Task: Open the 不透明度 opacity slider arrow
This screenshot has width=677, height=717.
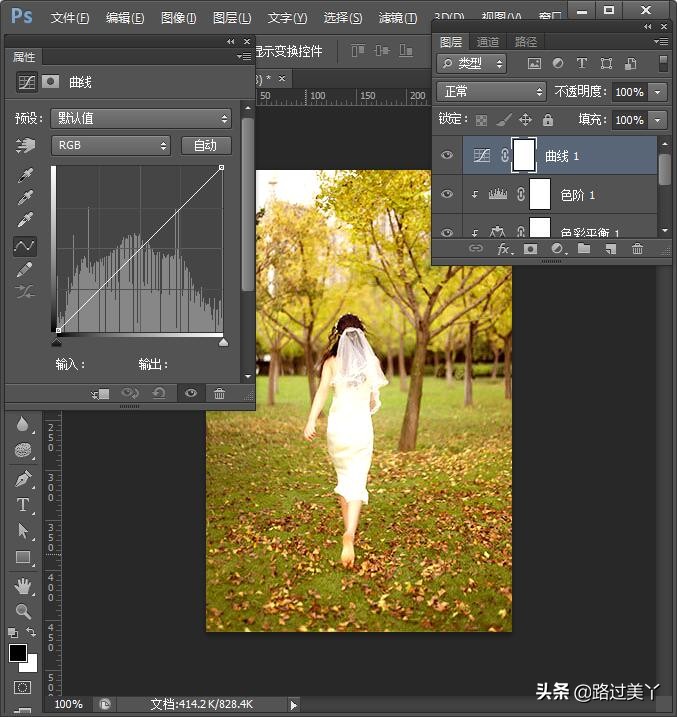Action: [657, 92]
